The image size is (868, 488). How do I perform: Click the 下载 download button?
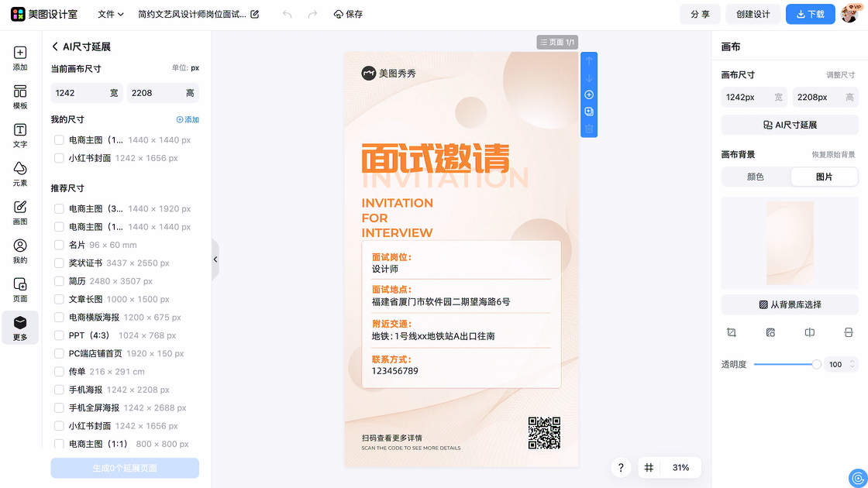click(810, 14)
